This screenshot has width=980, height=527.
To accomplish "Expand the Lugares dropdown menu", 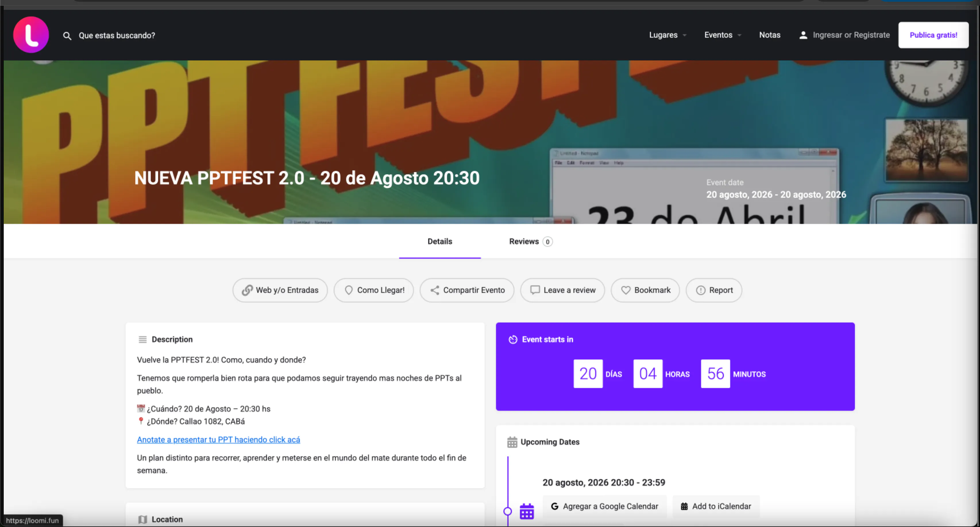I will [x=668, y=35].
